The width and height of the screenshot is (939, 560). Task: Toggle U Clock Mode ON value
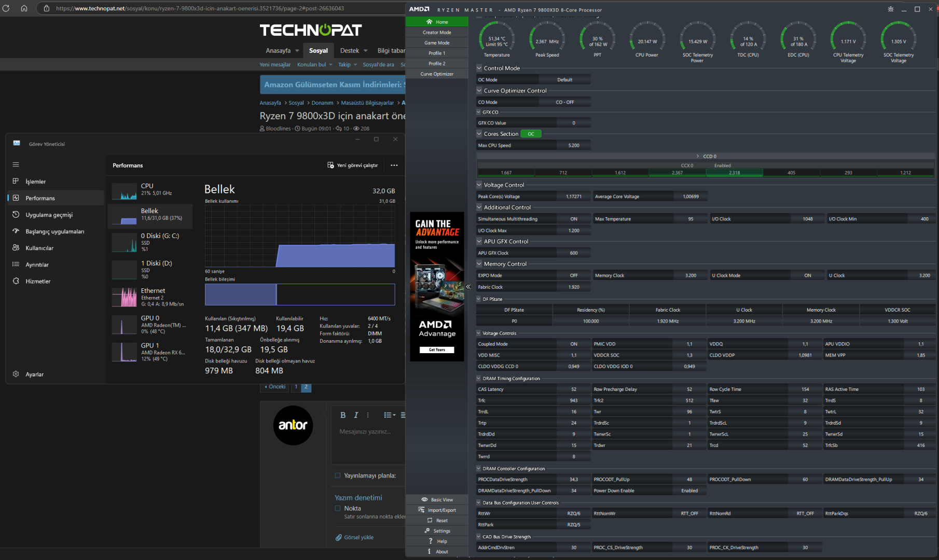pyautogui.click(x=808, y=275)
